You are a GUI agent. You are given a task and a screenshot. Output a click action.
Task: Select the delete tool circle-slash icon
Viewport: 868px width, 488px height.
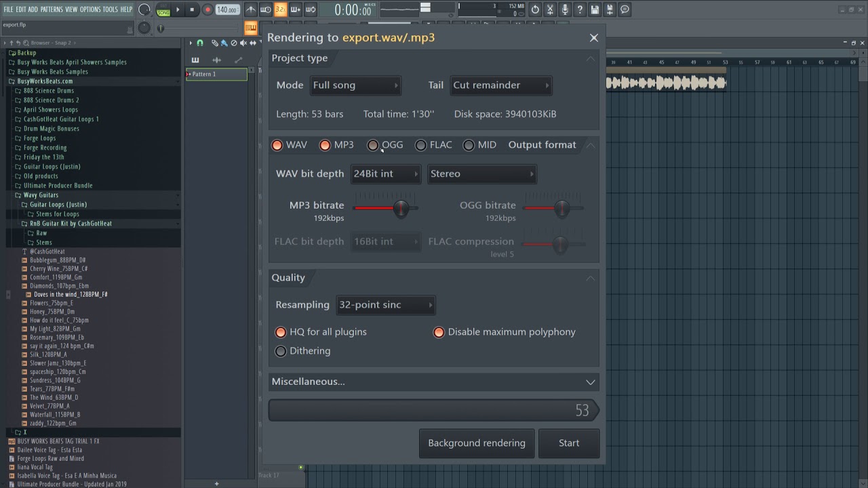[x=234, y=43]
